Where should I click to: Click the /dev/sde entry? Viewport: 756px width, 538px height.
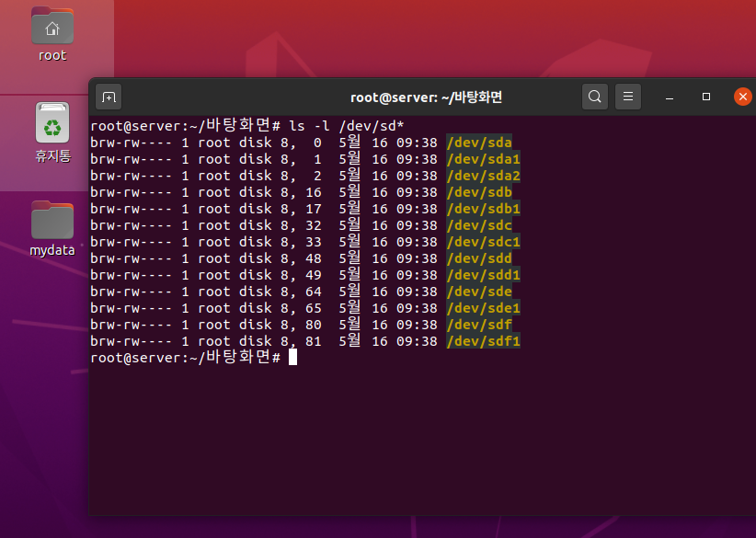pos(479,292)
